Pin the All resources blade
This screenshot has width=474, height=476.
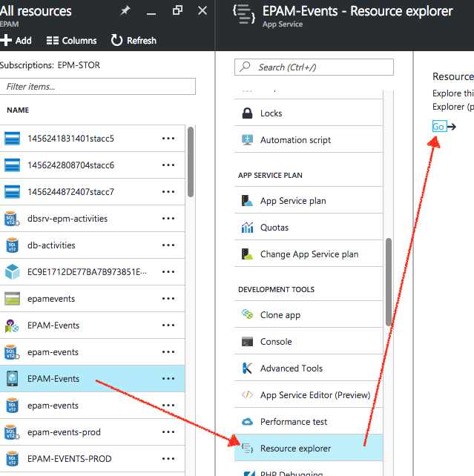click(x=125, y=11)
